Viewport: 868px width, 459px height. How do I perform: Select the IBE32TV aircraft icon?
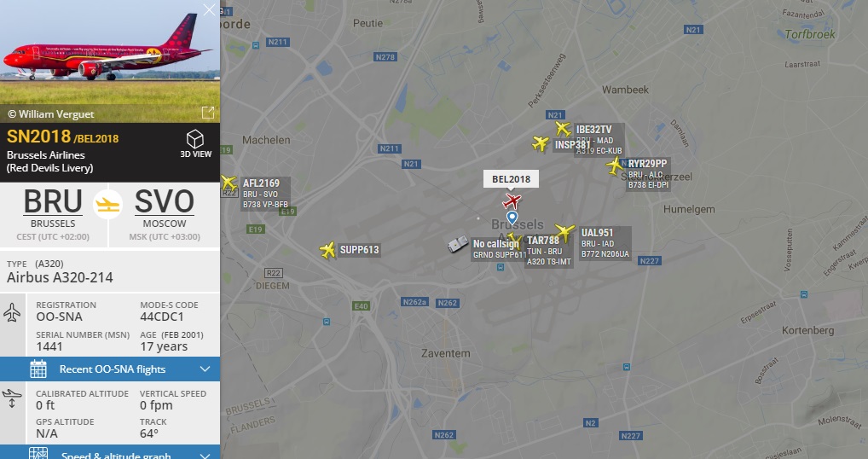[x=563, y=129]
